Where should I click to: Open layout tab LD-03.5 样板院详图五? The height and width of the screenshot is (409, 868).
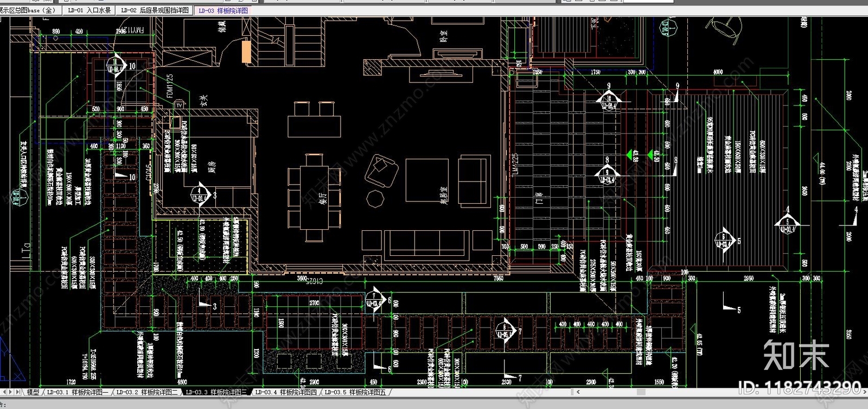[x=355, y=392]
